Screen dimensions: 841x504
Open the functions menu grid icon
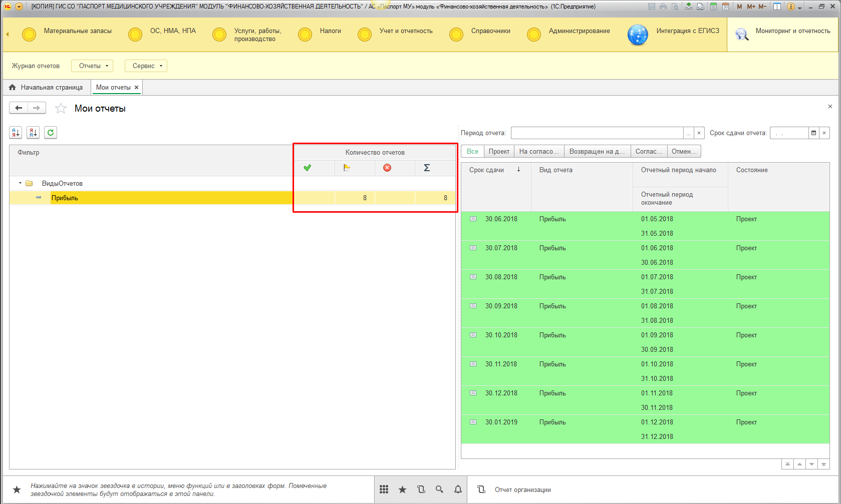384,489
